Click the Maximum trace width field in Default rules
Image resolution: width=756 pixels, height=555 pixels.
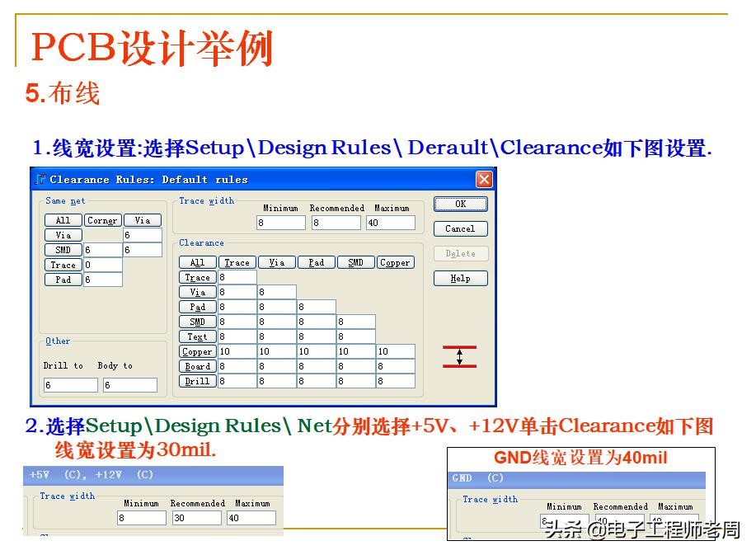[x=390, y=223]
